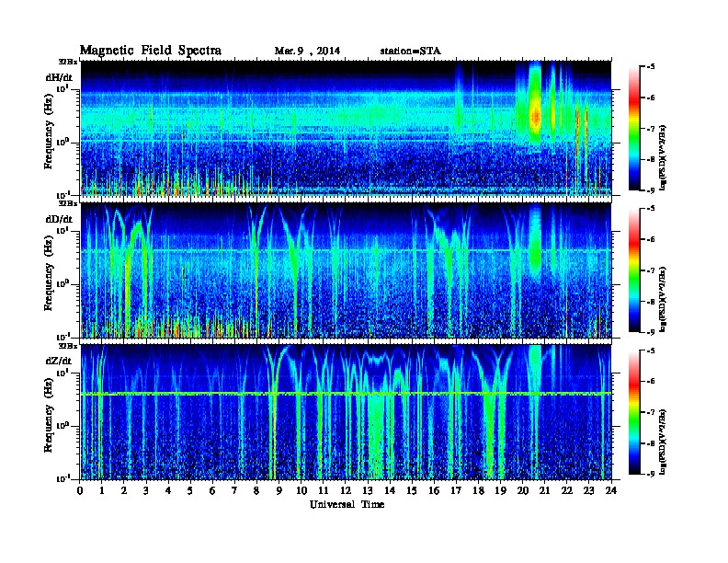Screen dimensions: 728x563
Task: Click inside the dZ/dt spectrogram panel
Action: coord(346,412)
